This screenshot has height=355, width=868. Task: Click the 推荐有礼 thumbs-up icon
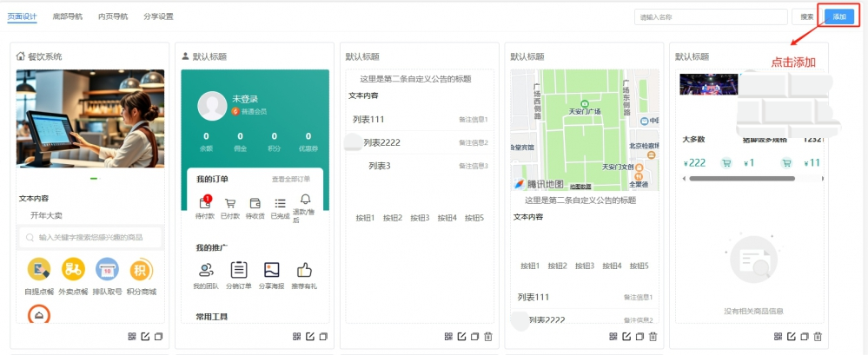point(304,270)
